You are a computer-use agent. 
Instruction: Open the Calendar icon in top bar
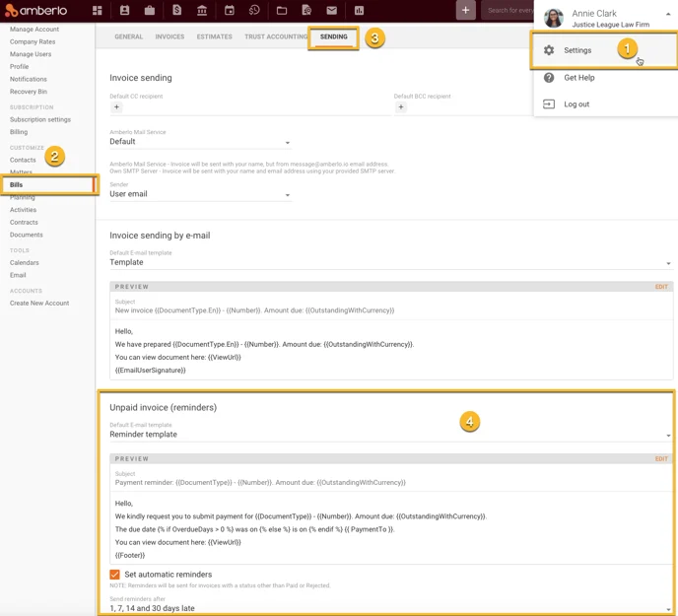pos(230,11)
